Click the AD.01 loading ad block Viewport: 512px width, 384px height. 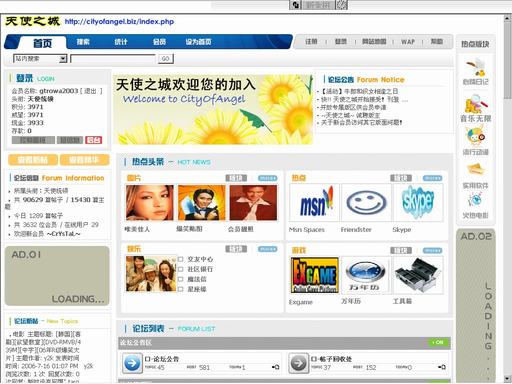tap(57, 276)
